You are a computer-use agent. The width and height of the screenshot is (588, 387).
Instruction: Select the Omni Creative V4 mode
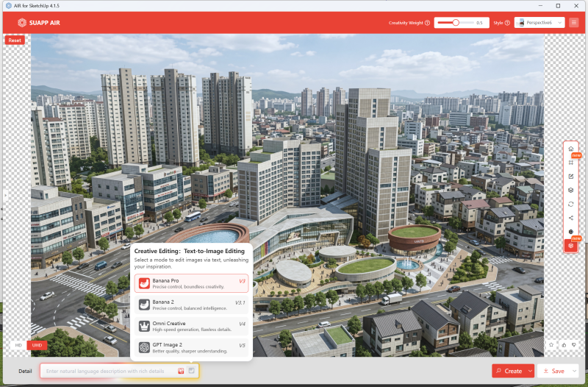[191, 326]
